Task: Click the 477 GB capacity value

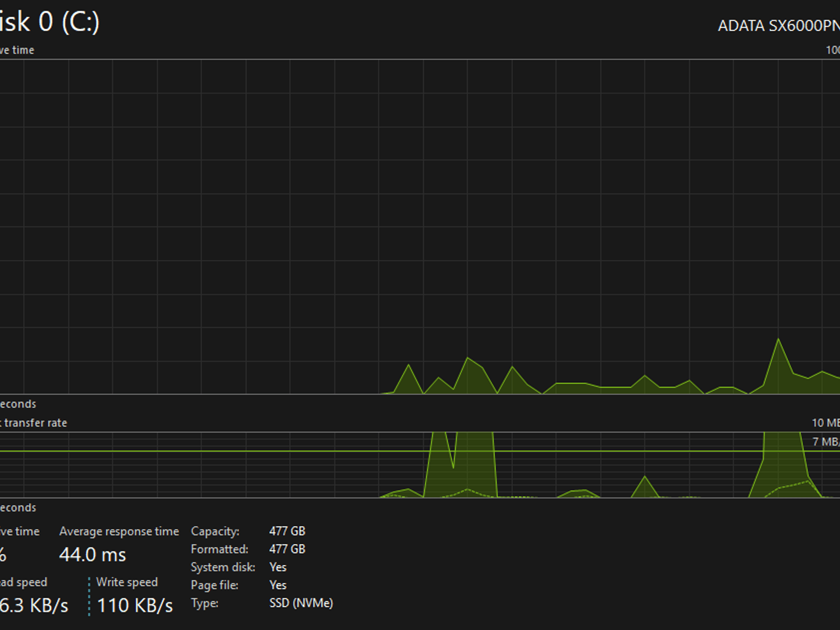Action: coord(287,531)
